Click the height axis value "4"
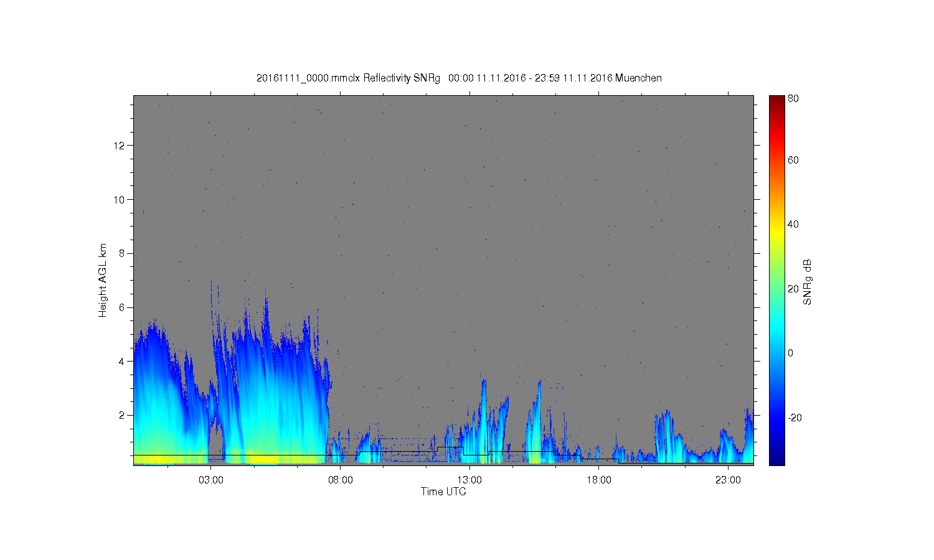 pyautogui.click(x=123, y=361)
